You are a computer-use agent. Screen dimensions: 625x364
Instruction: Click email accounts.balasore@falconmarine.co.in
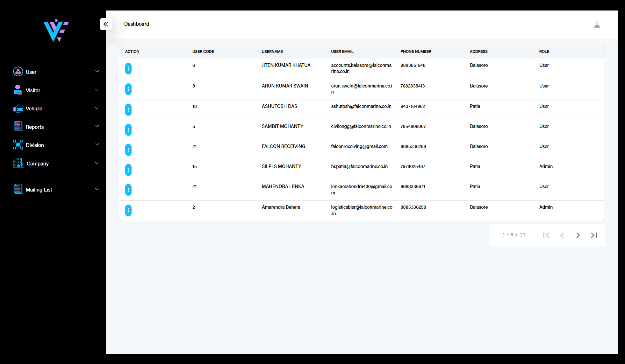361,68
